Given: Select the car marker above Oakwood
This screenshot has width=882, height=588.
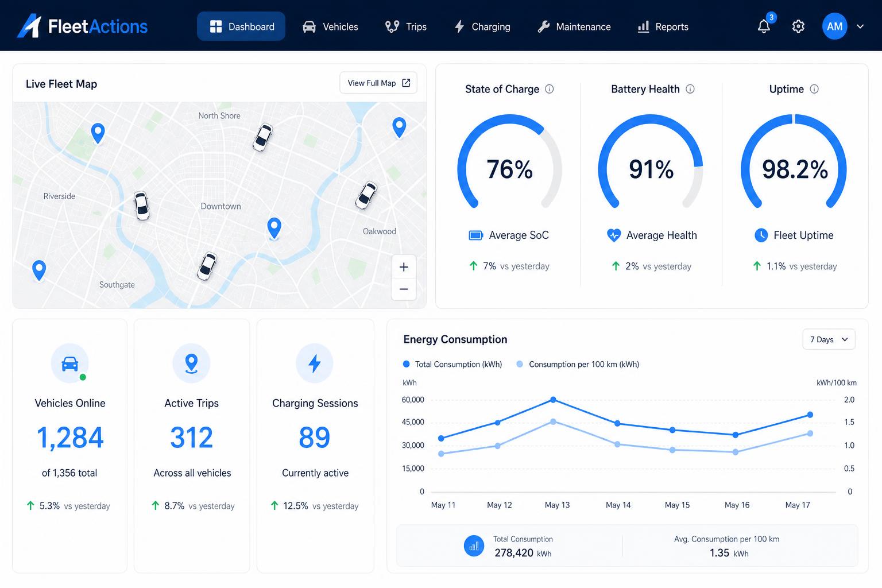Looking at the screenshot, I should 366,195.
